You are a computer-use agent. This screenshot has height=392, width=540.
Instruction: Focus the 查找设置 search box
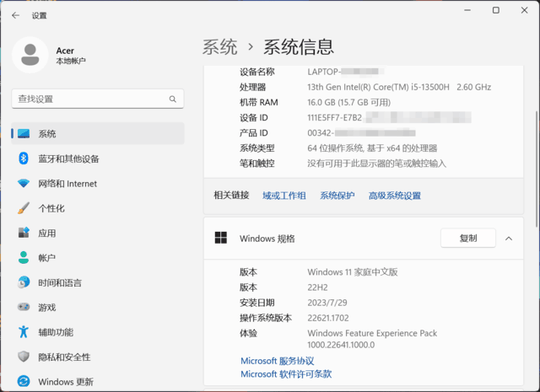click(98, 99)
